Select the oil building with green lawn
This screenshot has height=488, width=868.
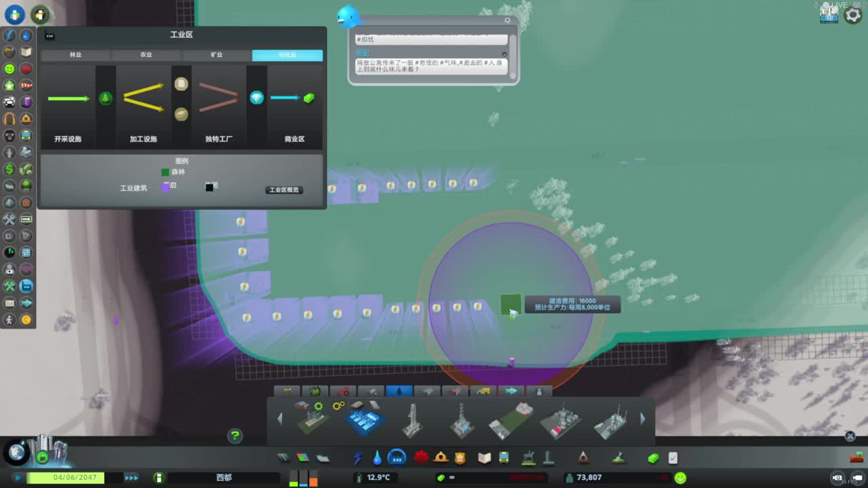(x=511, y=420)
